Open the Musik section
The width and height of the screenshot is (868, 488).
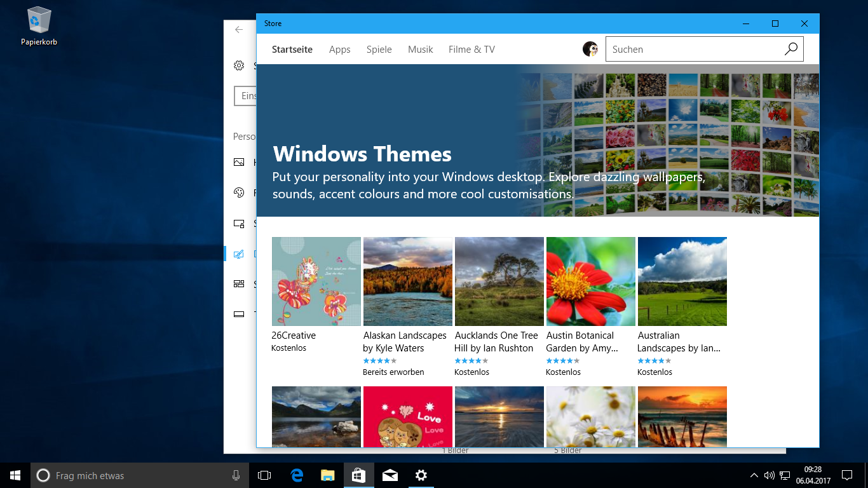(x=420, y=50)
